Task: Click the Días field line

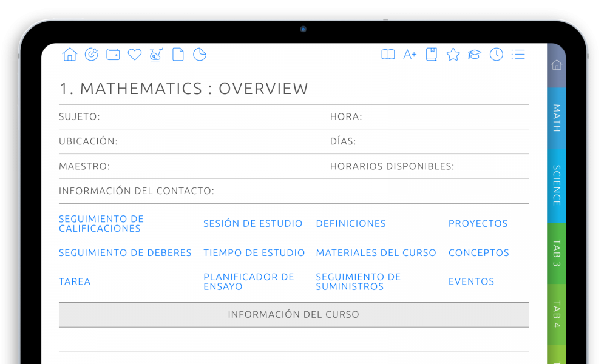Action: 429,141
